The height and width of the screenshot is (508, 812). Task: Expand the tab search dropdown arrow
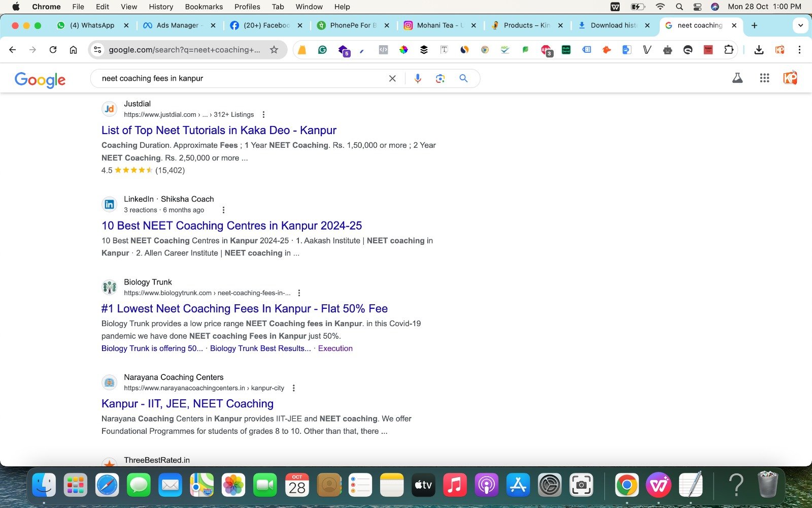click(x=800, y=25)
